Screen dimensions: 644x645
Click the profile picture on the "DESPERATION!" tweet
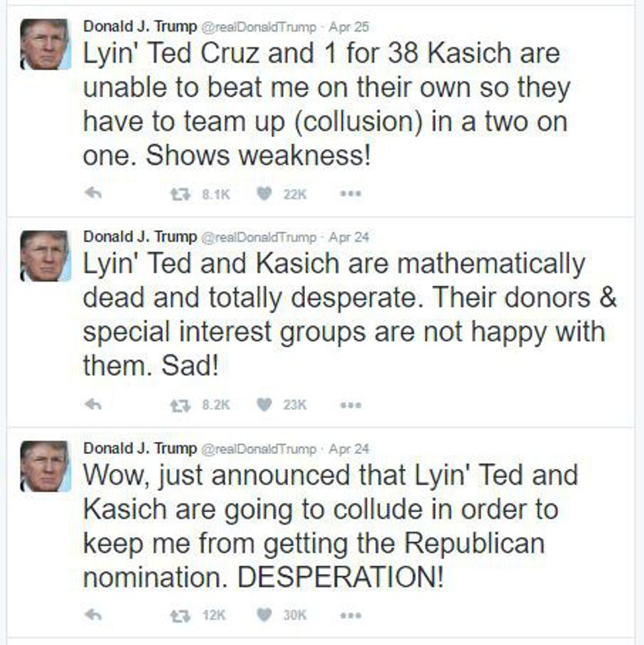click(45, 466)
